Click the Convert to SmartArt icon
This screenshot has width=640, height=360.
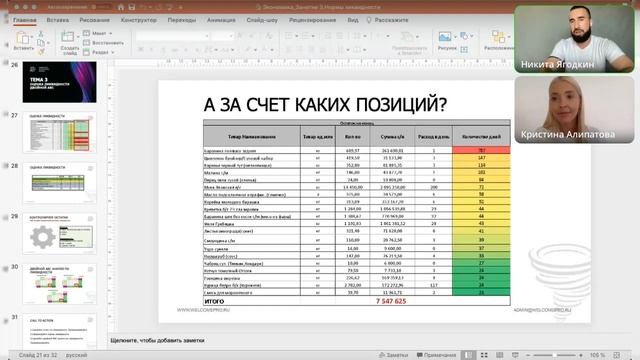(x=407, y=37)
